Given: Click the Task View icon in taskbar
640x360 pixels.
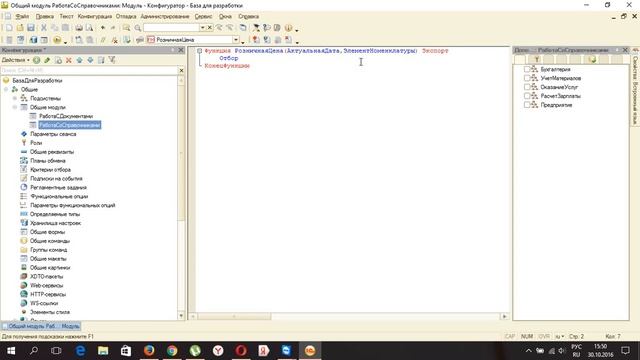Looking at the screenshot, I should pyautogui.click(x=56, y=351).
